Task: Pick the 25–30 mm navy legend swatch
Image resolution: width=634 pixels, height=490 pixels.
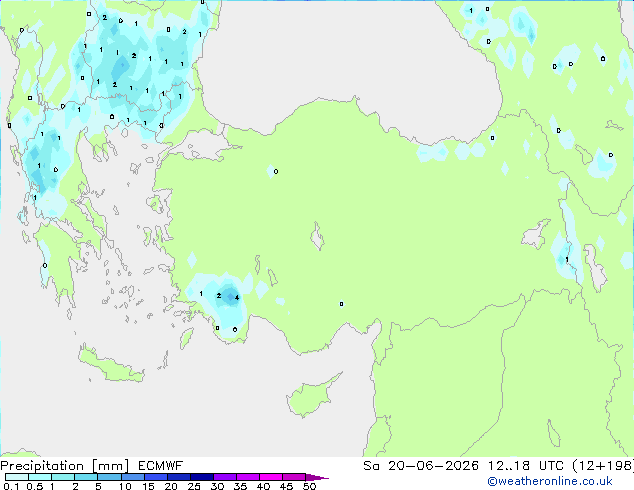Action: point(202,477)
